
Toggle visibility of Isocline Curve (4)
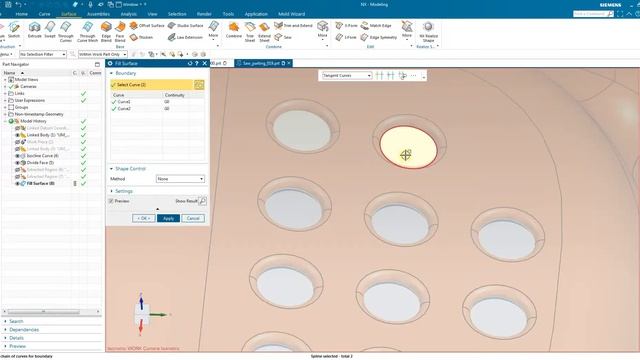pyautogui.click(x=18, y=156)
